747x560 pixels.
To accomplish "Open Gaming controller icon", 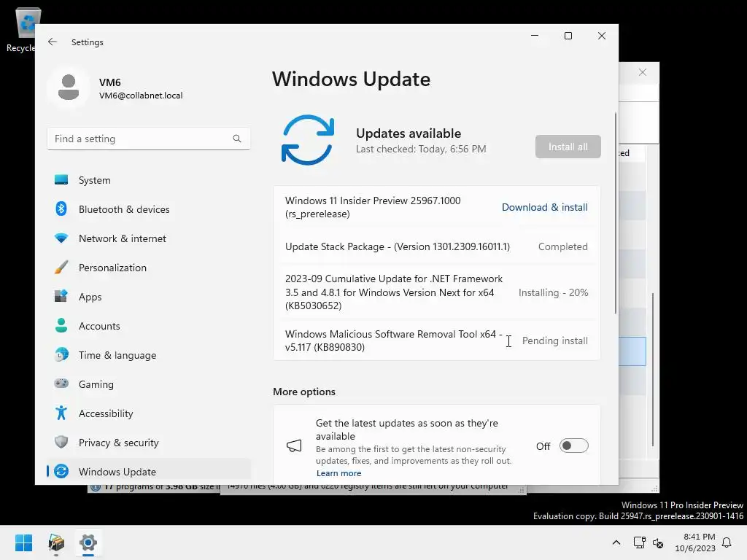I will (x=61, y=384).
